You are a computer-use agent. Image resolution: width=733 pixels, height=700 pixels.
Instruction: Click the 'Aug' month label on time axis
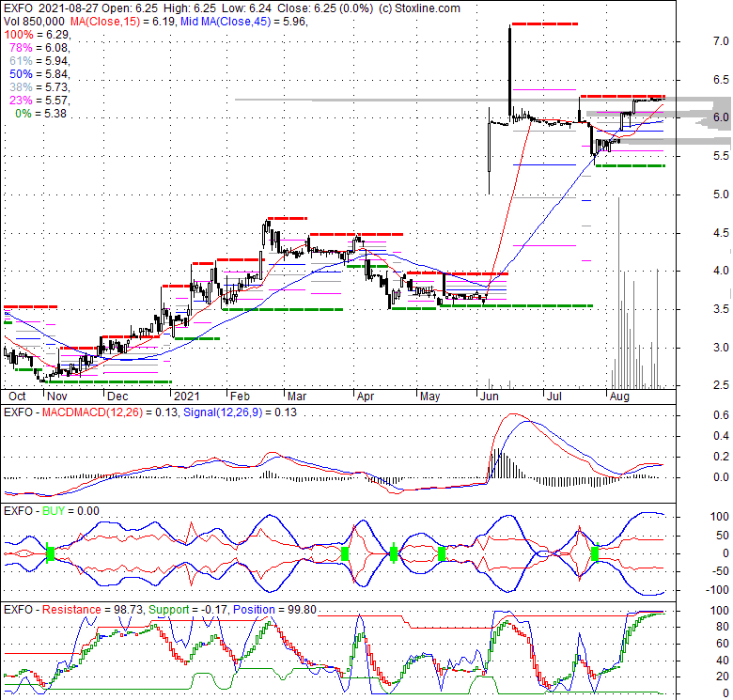pyautogui.click(x=619, y=397)
